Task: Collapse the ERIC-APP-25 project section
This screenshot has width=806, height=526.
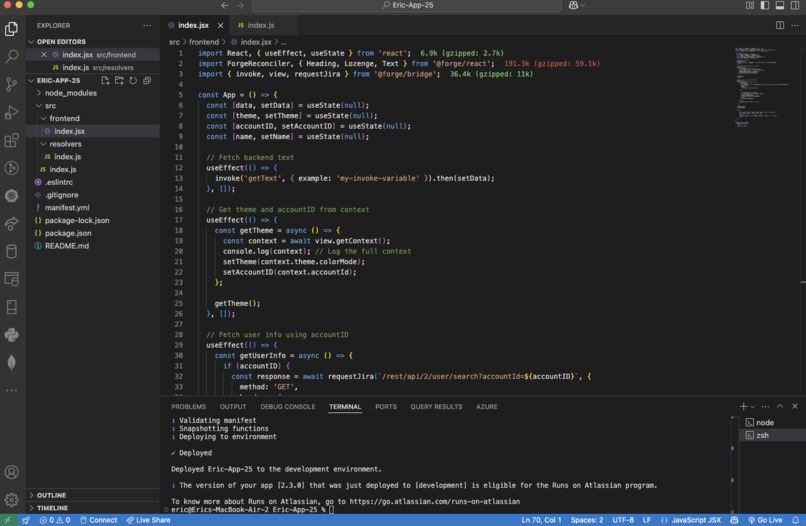Action: point(63,80)
